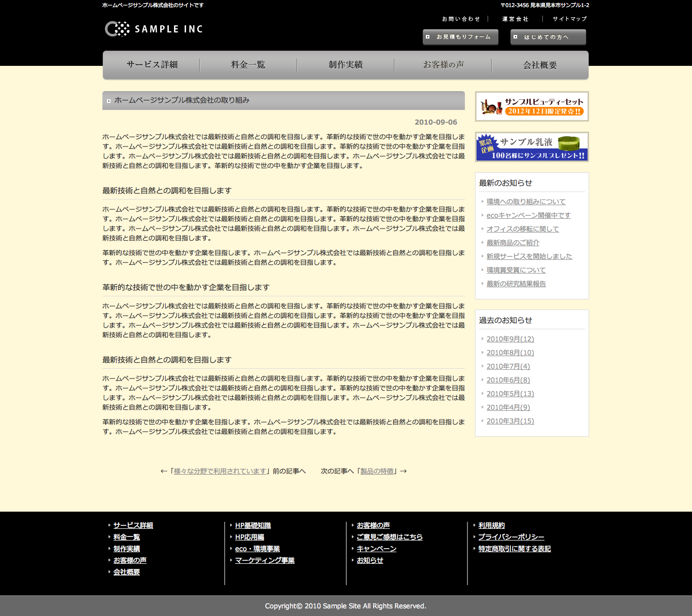692x616 pixels.
Task: Open the プライバシーポリシー footer link
Action: (x=511, y=537)
